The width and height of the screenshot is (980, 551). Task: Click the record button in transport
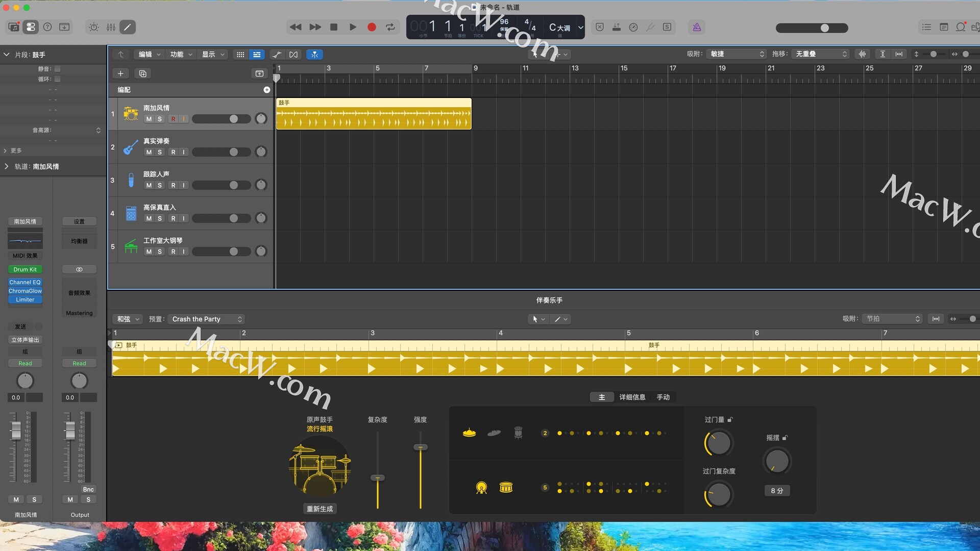[x=372, y=27]
